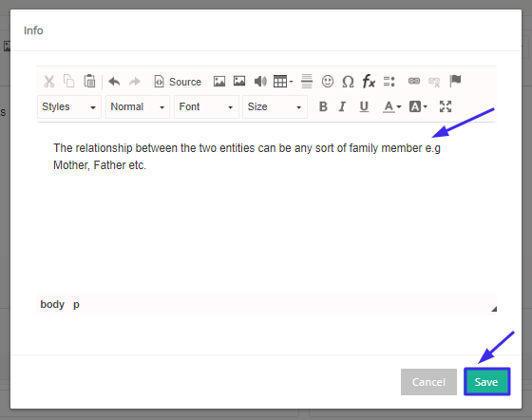This screenshot has width=532, height=420.
Task: Open the Styles dropdown
Action: tap(69, 106)
